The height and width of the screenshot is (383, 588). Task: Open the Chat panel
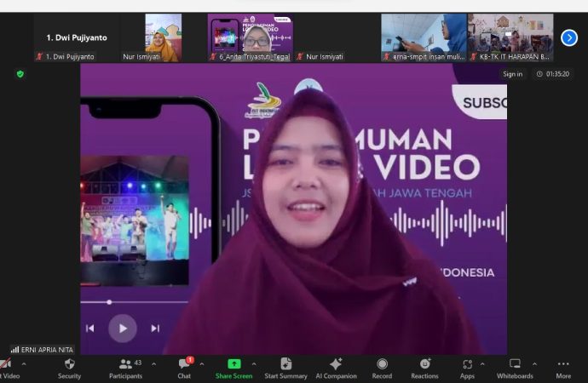184,369
